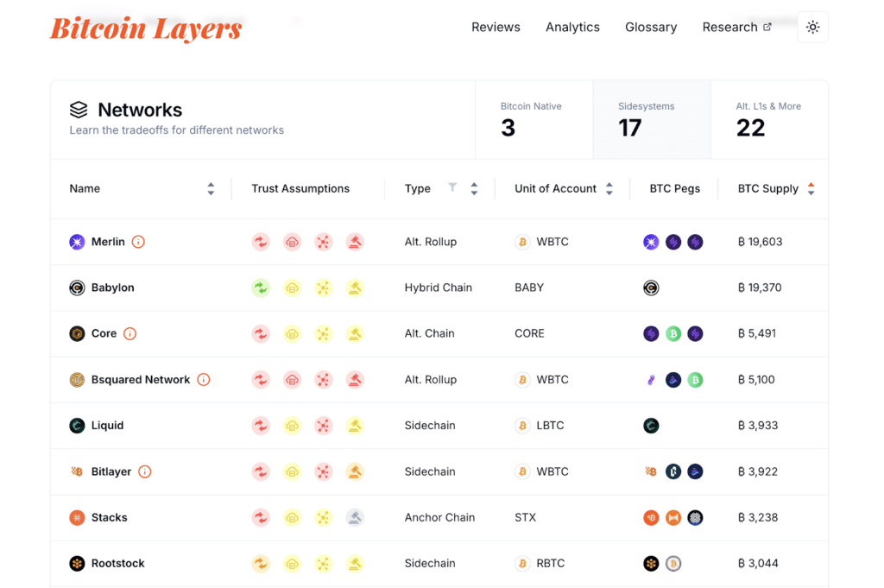Open the Liquid network review
884x588 pixels.
[107, 425]
